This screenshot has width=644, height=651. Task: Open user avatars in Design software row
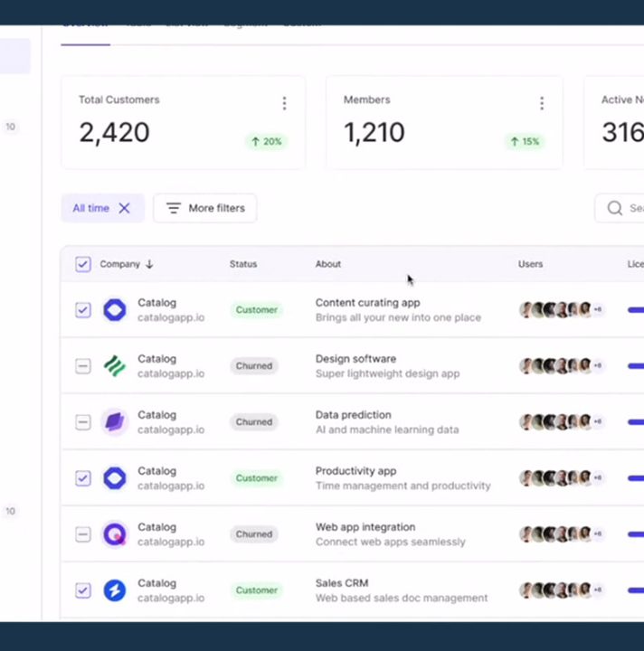[561, 366]
